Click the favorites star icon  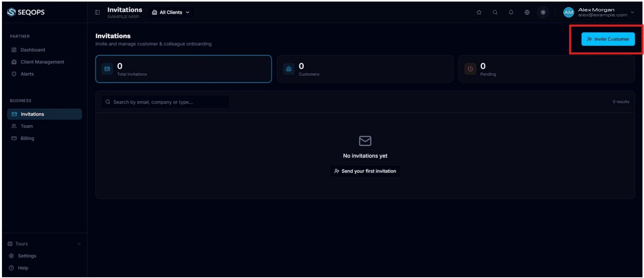(479, 13)
